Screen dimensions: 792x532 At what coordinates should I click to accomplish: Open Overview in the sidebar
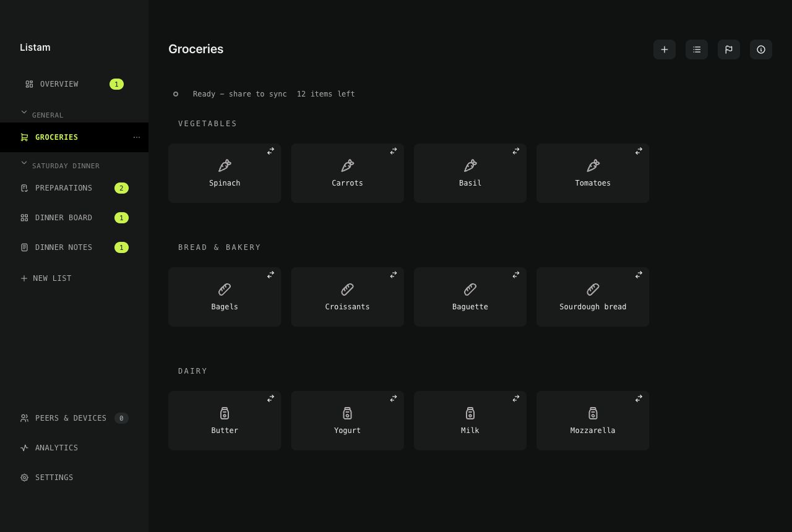(x=74, y=84)
